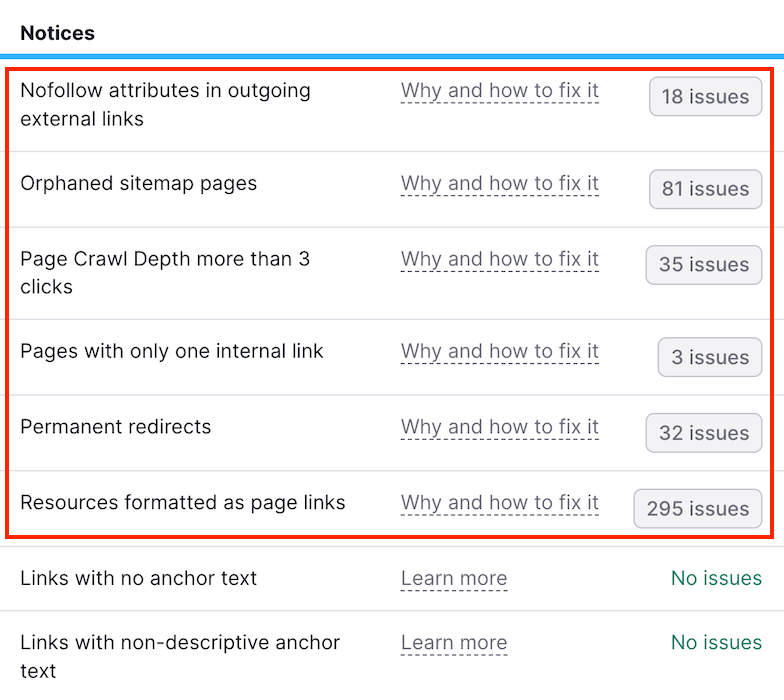Open fix guide for one internal link pages

pyautogui.click(x=499, y=352)
